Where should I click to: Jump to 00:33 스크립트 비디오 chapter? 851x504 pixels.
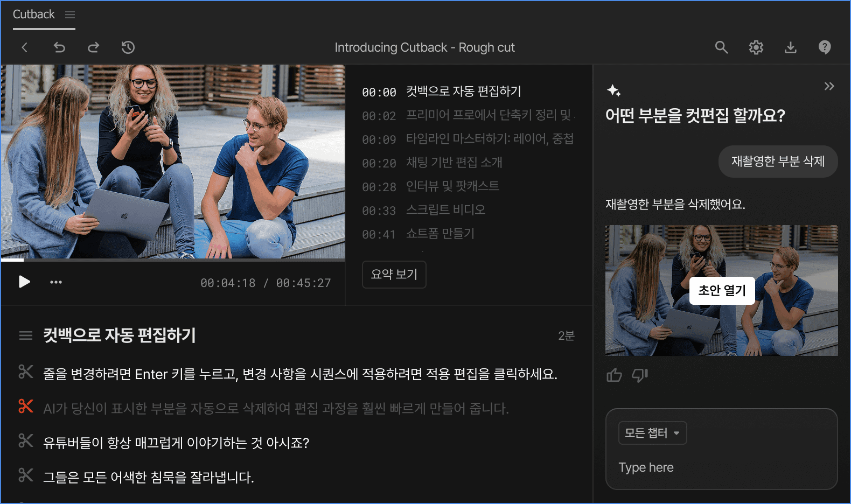click(x=423, y=210)
